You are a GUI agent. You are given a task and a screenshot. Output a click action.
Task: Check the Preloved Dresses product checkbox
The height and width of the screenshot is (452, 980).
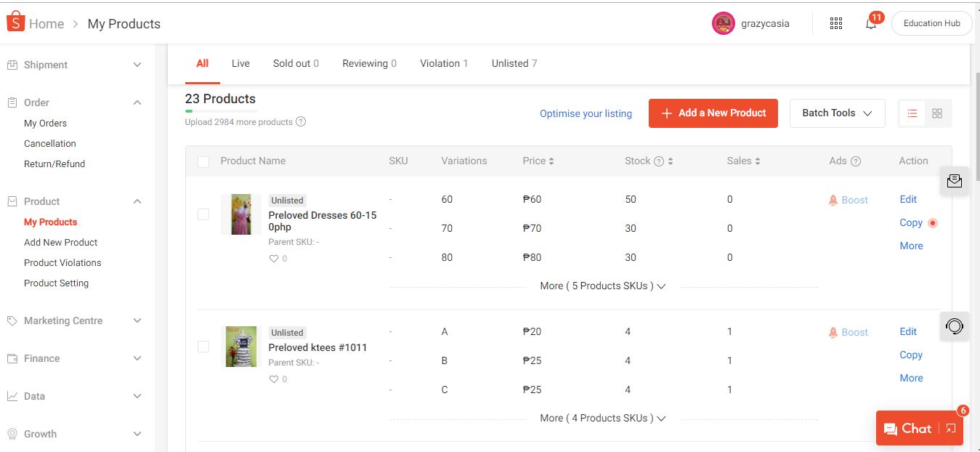[x=203, y=214]
